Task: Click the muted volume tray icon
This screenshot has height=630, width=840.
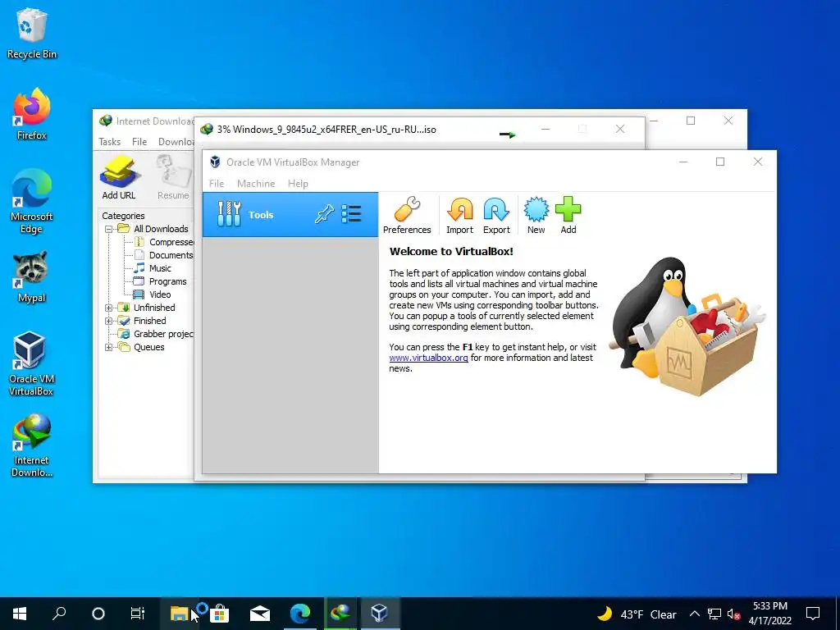Action: click(x=733, y=614)
